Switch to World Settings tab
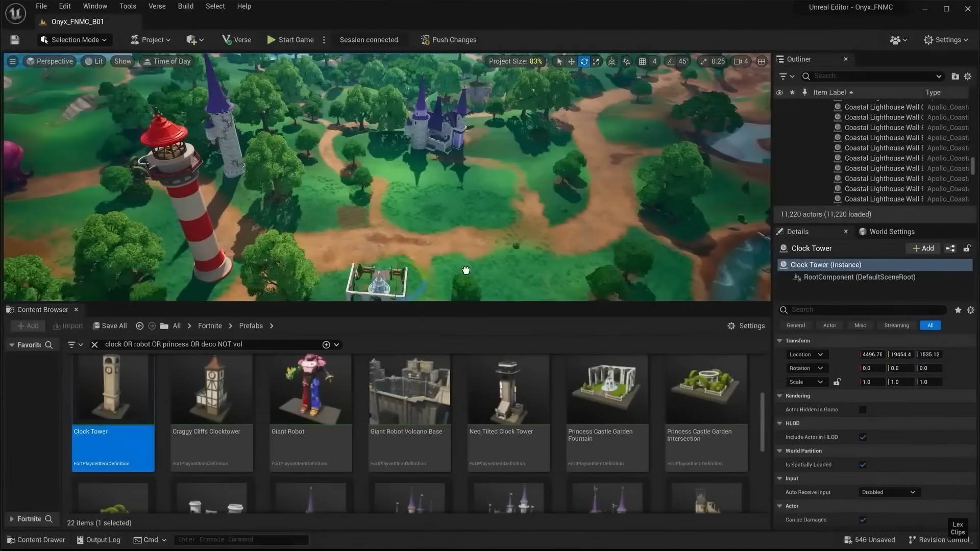Screen dimensions: 980x551 (x=887, y=232)
